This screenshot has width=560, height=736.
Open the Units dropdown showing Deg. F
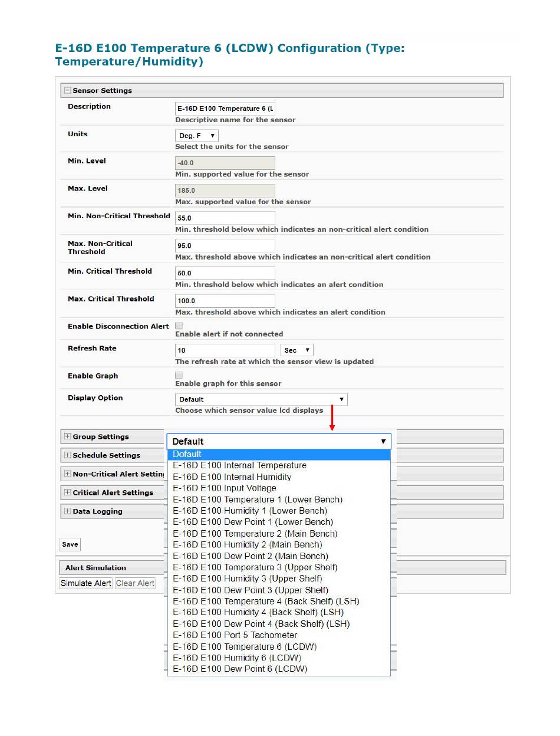pos(197,136)
